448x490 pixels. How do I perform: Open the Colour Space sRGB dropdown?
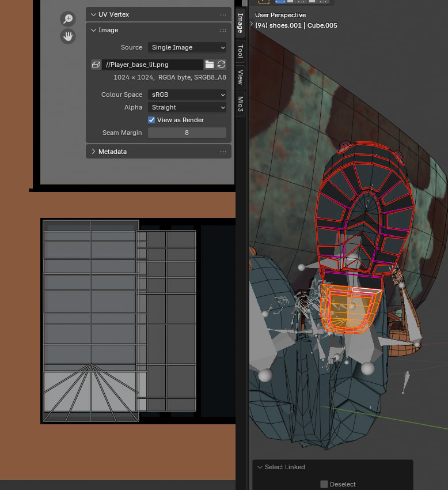(187, 95)
